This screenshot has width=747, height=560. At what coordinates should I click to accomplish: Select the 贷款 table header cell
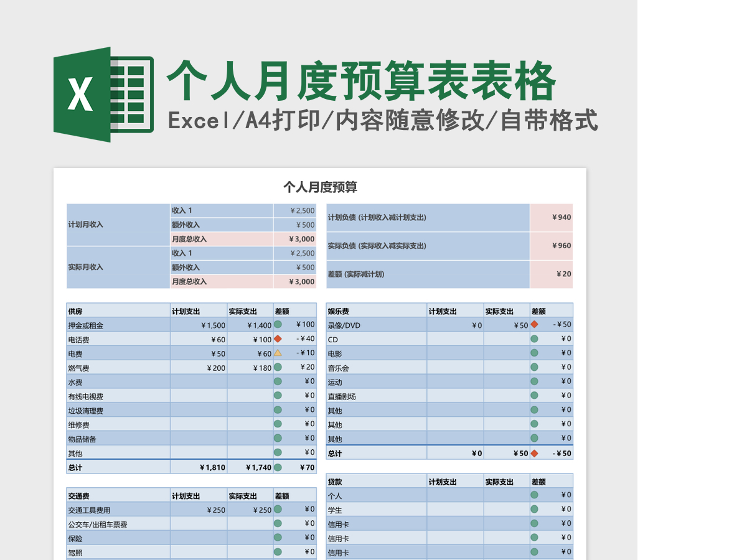click(x=377, y=482)
